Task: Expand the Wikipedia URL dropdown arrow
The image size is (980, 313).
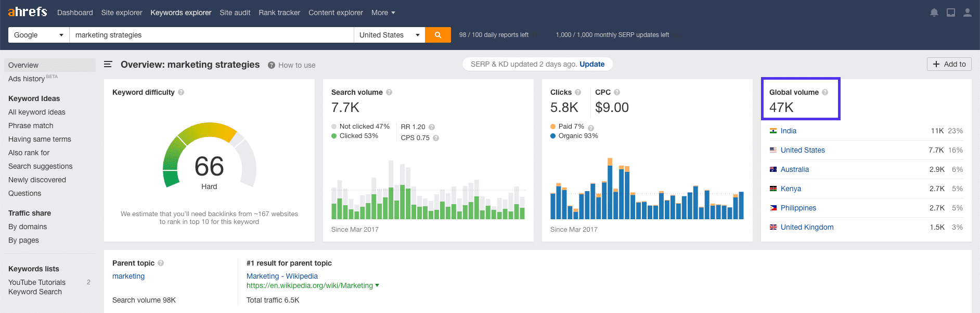Action: 377,285
